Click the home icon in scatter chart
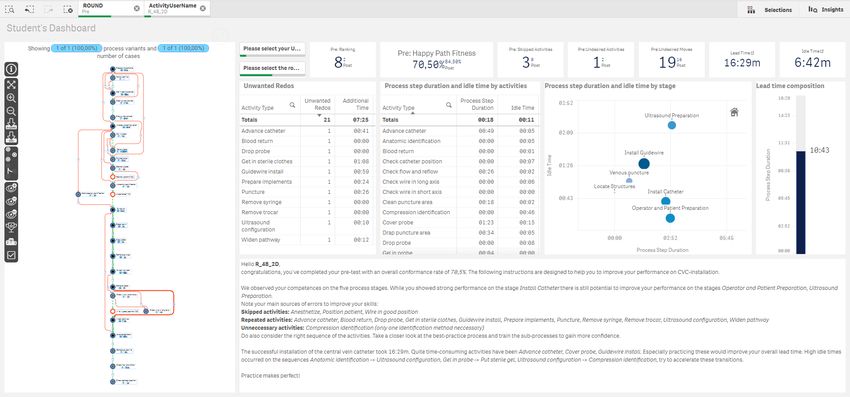Screen dimensions: 850x397 pyautogui.click(x=735, y=112)
